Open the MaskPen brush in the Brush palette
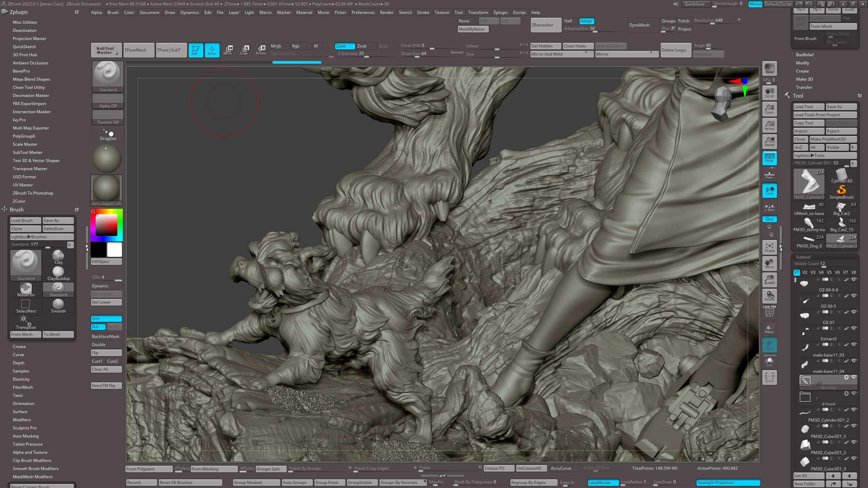The height and width of the screenshot is (488, 868). coord(25,289)
